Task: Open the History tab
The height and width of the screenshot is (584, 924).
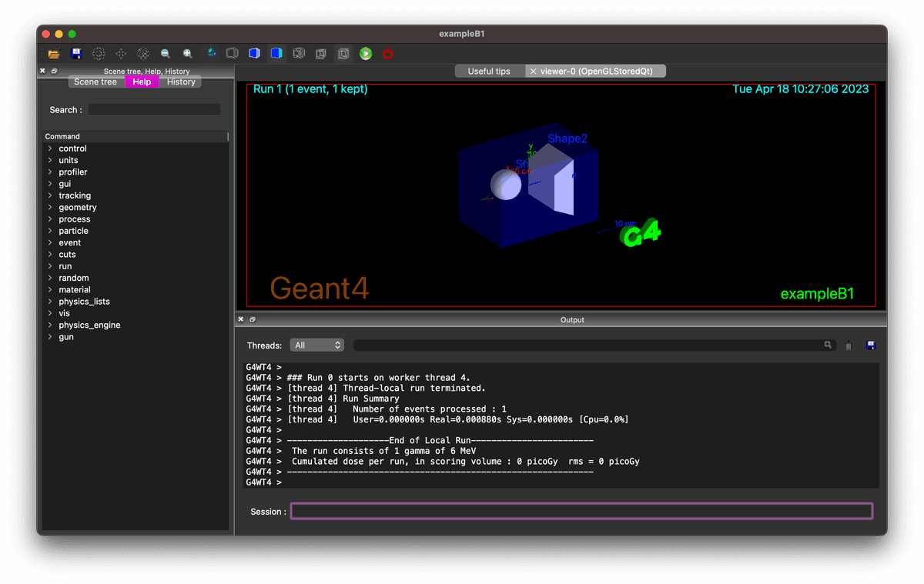Action: (181, 82)
